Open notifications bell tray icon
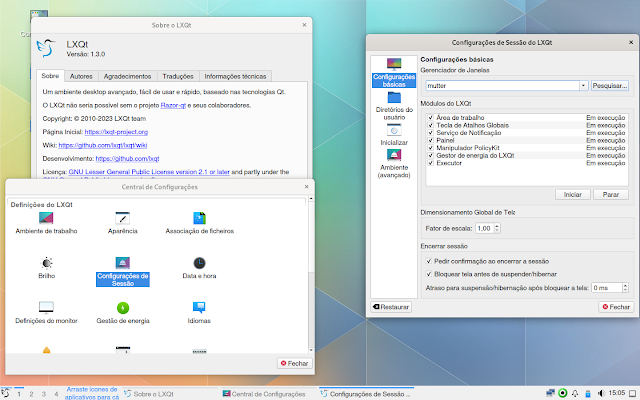The width and height of the screenshot is (640, 400). (x=575, y=393)
